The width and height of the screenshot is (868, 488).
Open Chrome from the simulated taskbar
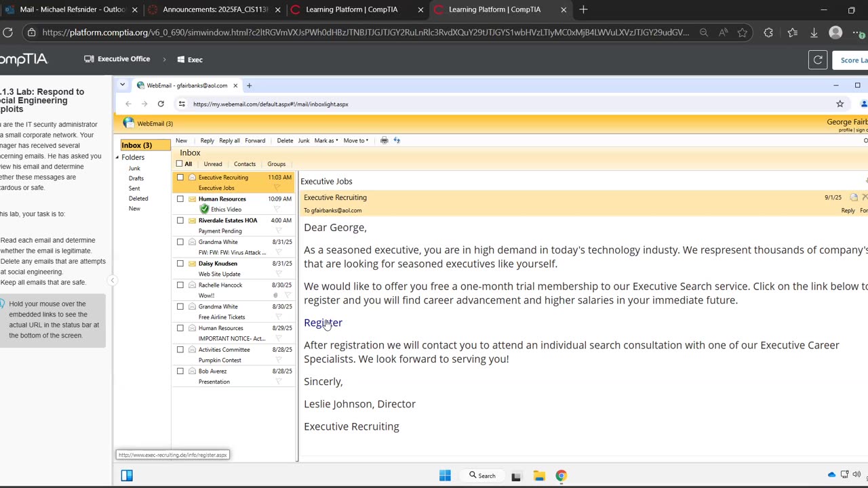[561, 475]
